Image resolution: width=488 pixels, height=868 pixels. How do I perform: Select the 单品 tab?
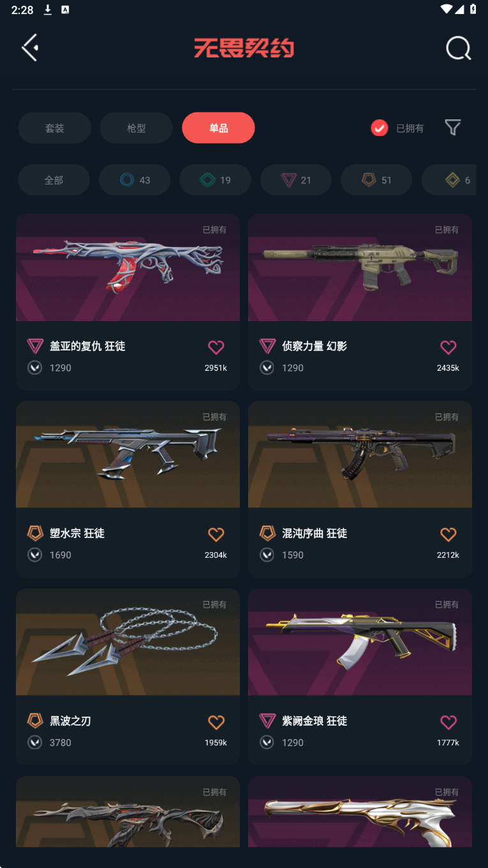coord(218,128)
